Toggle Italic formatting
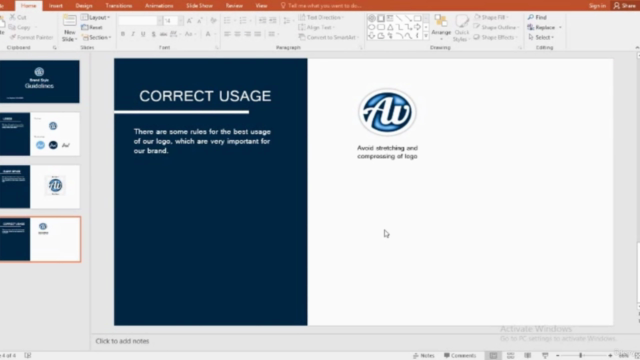640x360 pixels. (133, 34)
